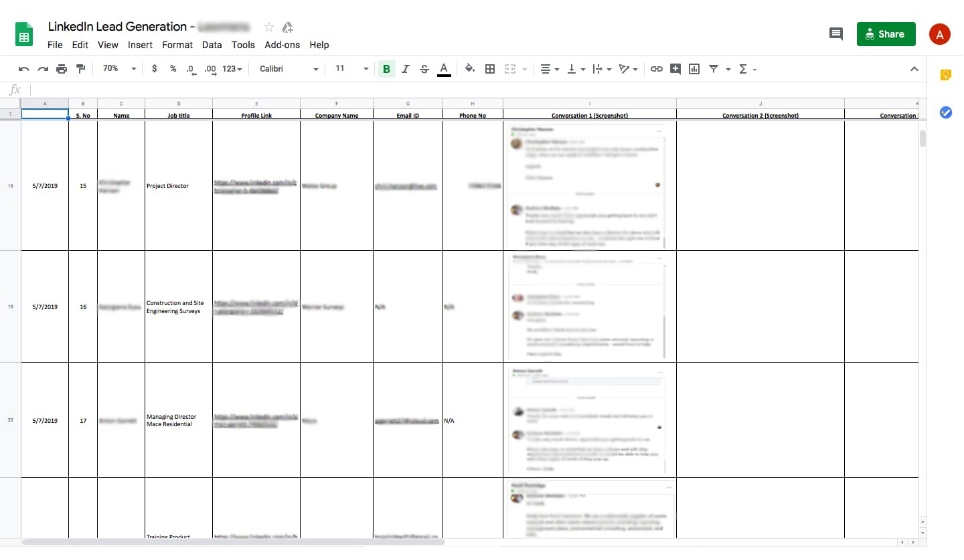
Task: Open the comments history icon
Action: click(x=835, y=34)
